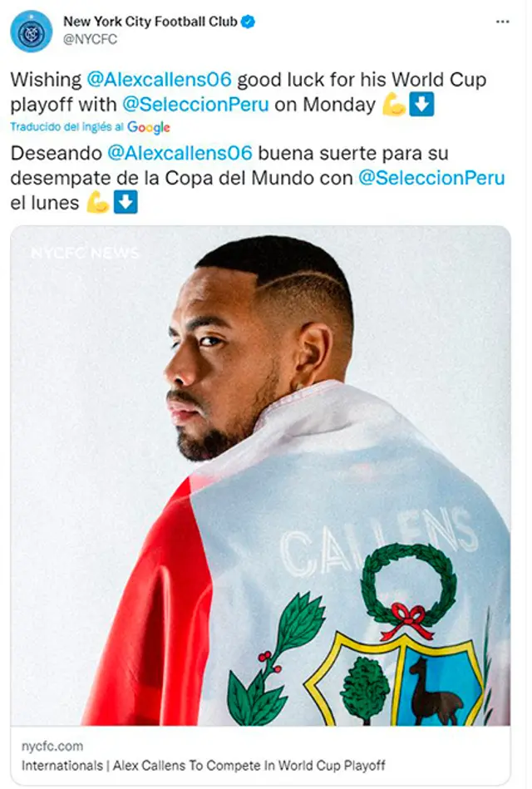The image size is (532, 789).
Task: Open @SeleccionPeru mention in English tweet
Action: (x=195, y=105)
